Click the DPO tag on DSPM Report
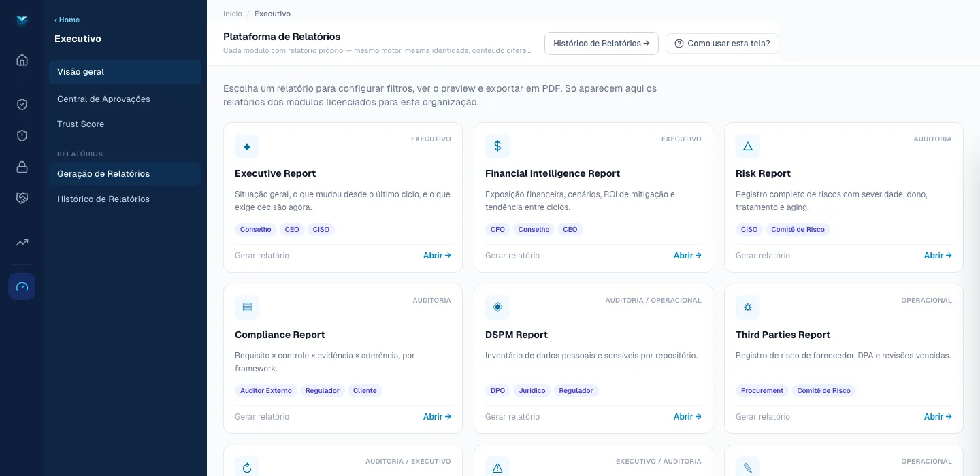Image resolution: width=980 pixels, height=476 pixels. point(497,391)
